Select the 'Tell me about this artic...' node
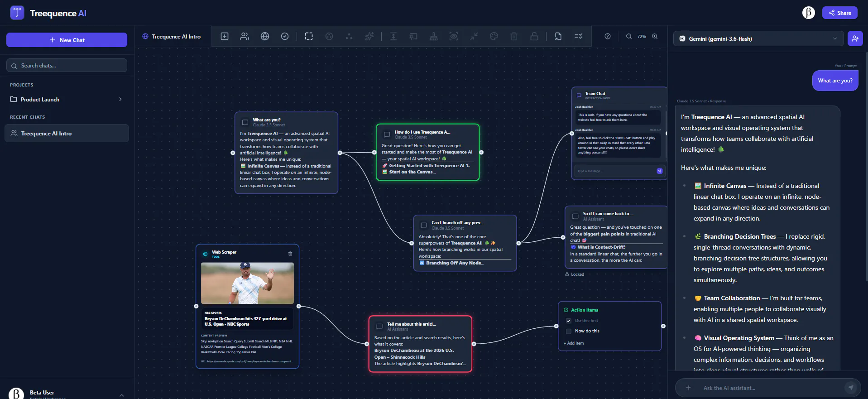The width and height of the screenshot is (868, 399). click(x=421, y=344)
